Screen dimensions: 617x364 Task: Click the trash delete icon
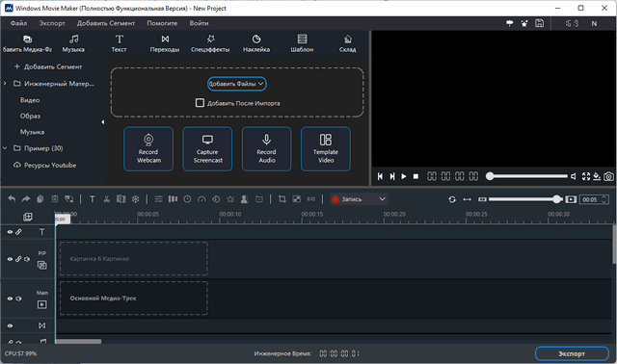click(55, 199)
